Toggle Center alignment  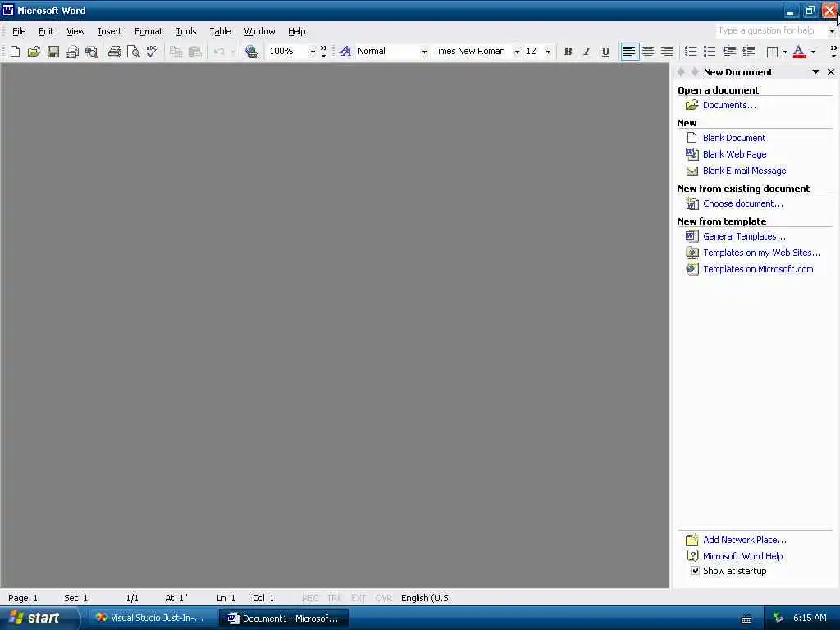[648, 52]
